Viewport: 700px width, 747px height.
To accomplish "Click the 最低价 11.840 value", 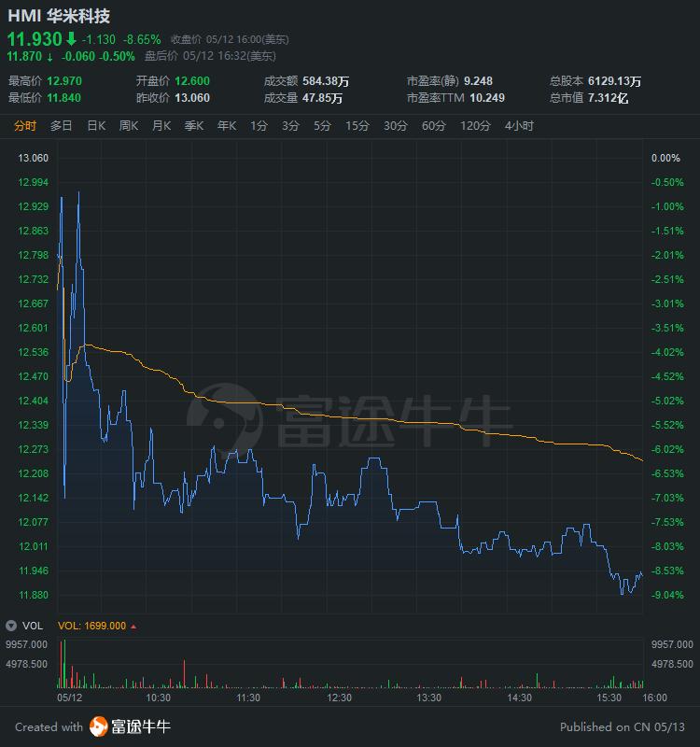I will pyautogui.click(x=63, y=98).
